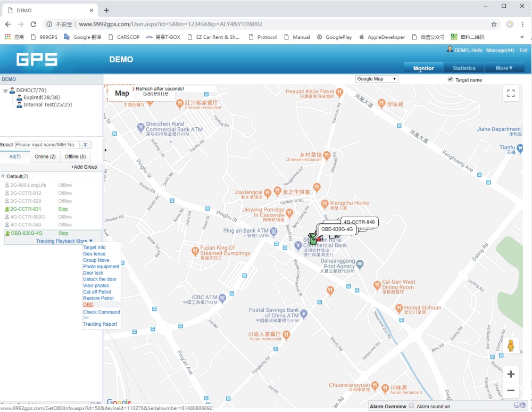This screenshot has width=532, height=412.
Task: Toggle the Target name checkbox
Action: (x=450, y=79)
